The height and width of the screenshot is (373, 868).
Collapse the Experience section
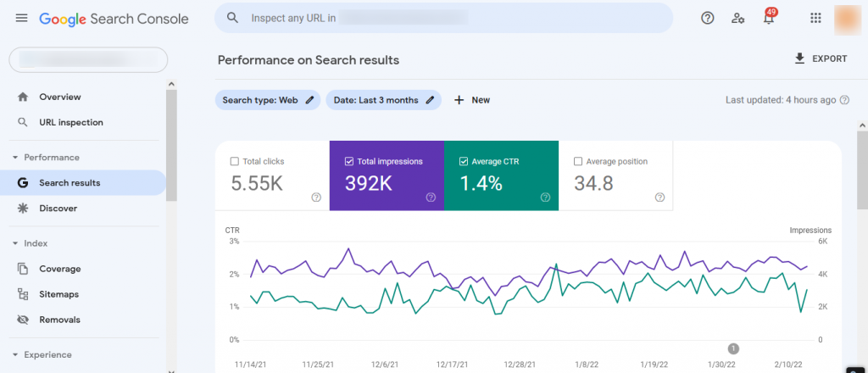(15, 354)
